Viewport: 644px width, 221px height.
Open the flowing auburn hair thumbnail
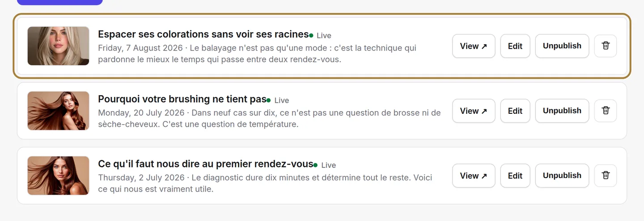click(58, 111)
